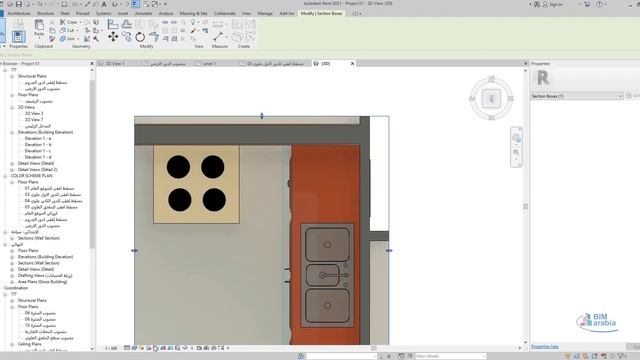Expand Detail Views (Detail 2) node
This screenshot has width=640, height=360.
point(12,169)
